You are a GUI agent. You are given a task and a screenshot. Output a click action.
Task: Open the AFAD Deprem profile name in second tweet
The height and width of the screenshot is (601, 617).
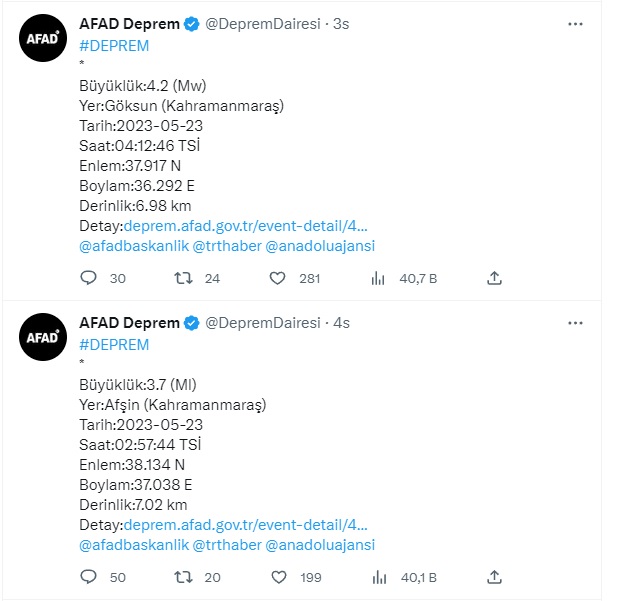(x=130, y=323)
